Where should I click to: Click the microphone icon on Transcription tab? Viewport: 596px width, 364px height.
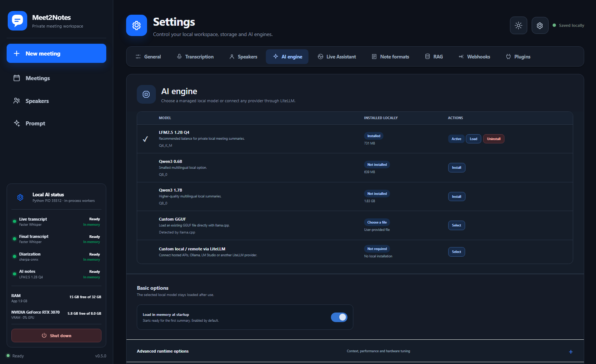179,57
